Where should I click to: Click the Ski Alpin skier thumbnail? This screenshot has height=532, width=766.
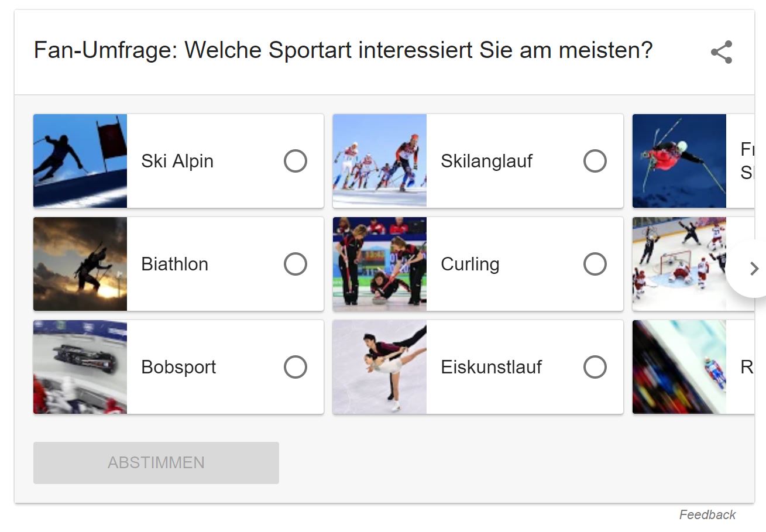[x=80, y=161]
